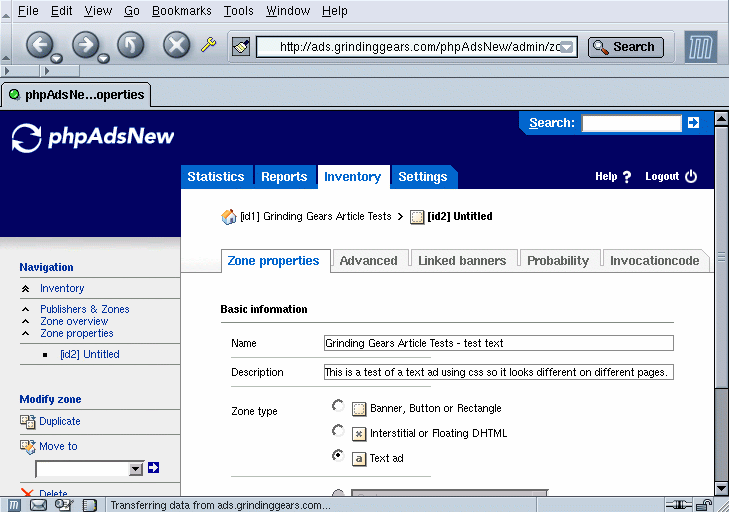The height and width of the screenshot is (512, 729).
Task: Open the Bookmarks menu
Action: [x=182, y=10]
